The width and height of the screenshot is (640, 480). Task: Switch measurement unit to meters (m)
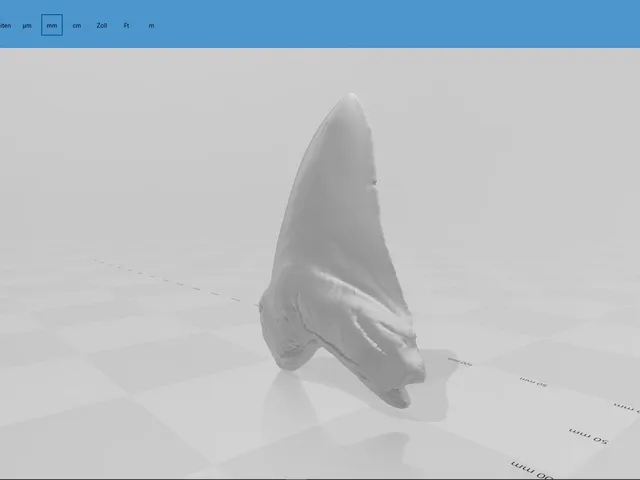tap(151, 25)
